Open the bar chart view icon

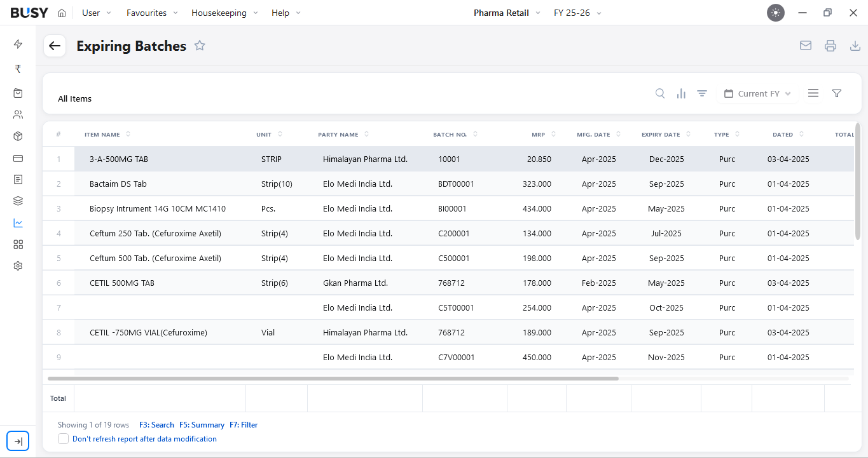[x=681, y=93]
